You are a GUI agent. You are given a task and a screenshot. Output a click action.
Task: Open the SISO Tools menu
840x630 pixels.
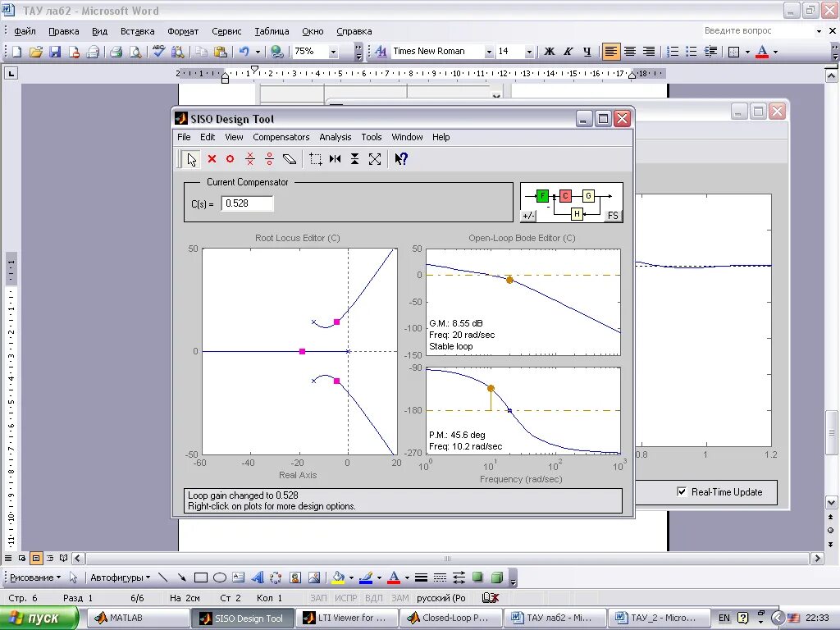(x=372, y=137)
